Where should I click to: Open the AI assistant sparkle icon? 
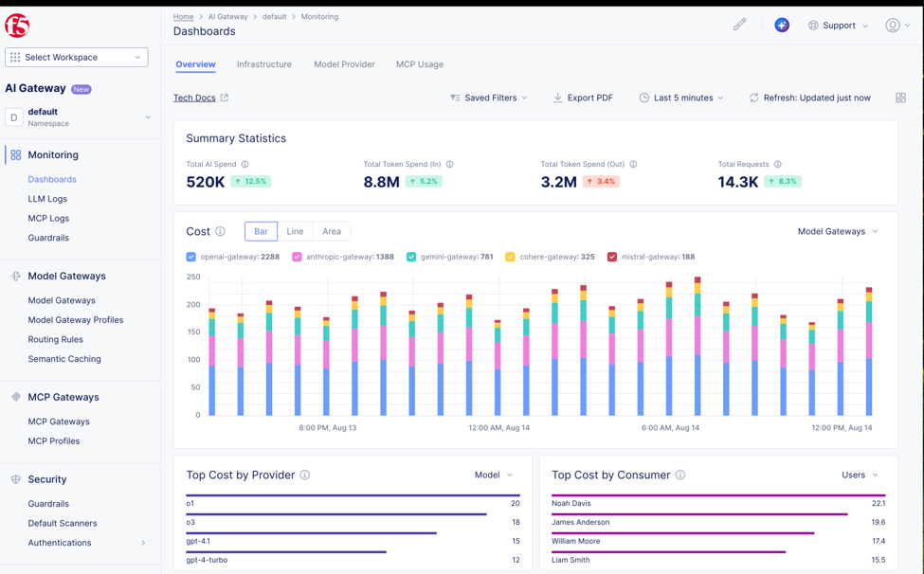point(782,25)
